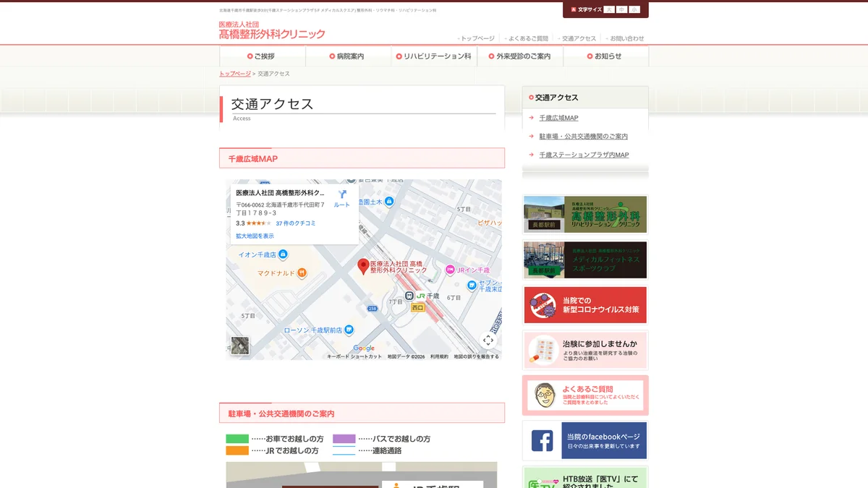Open the 高橋整形外科リハビリテーションクリニック banner
The width and height of the screenshot is (868, 488).
tap(585, 215)
